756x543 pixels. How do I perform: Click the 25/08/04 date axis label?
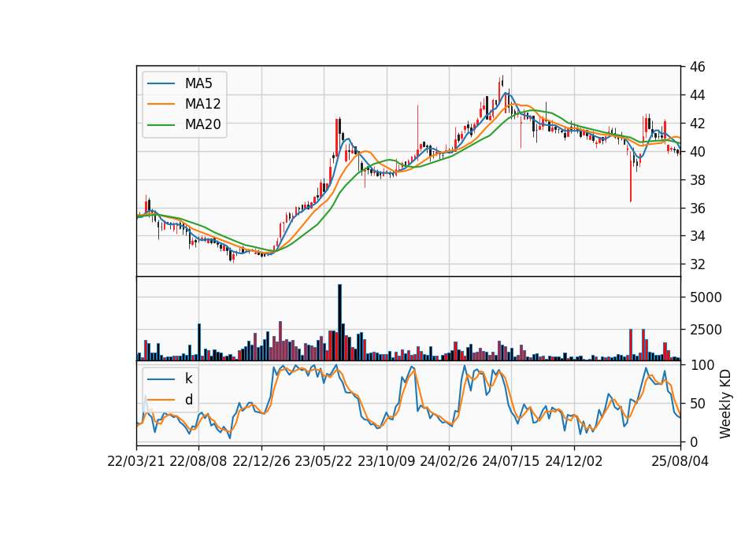(680, 461)
